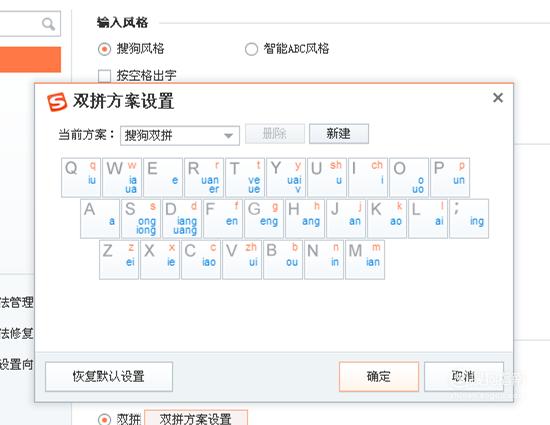The height and width of the screenshot is (425, 550).
Task: Click the 新建 button
Action: click(x=339, y=134)
